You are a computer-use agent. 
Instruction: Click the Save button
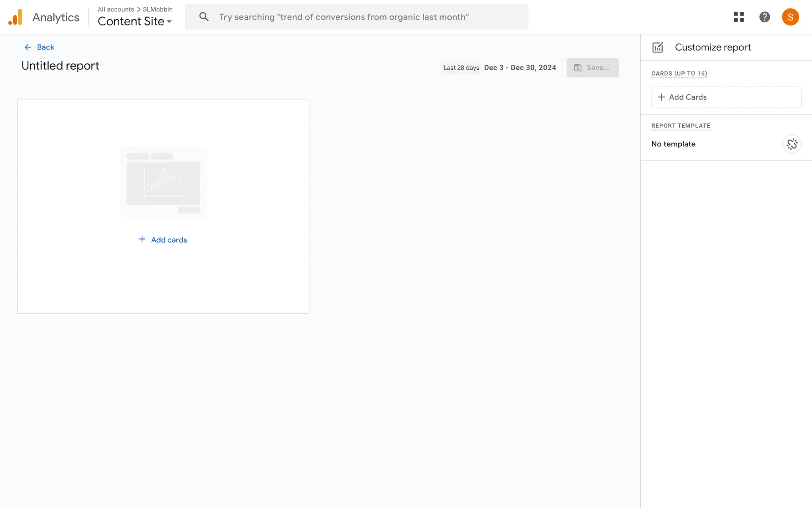(x=592, y=68)
